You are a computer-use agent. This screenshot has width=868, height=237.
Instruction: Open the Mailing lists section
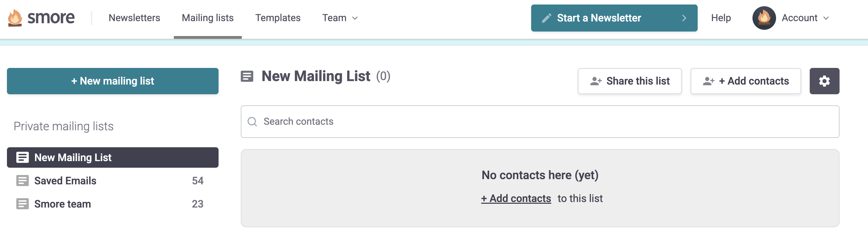pyautogui.click(x=208, y=18)
